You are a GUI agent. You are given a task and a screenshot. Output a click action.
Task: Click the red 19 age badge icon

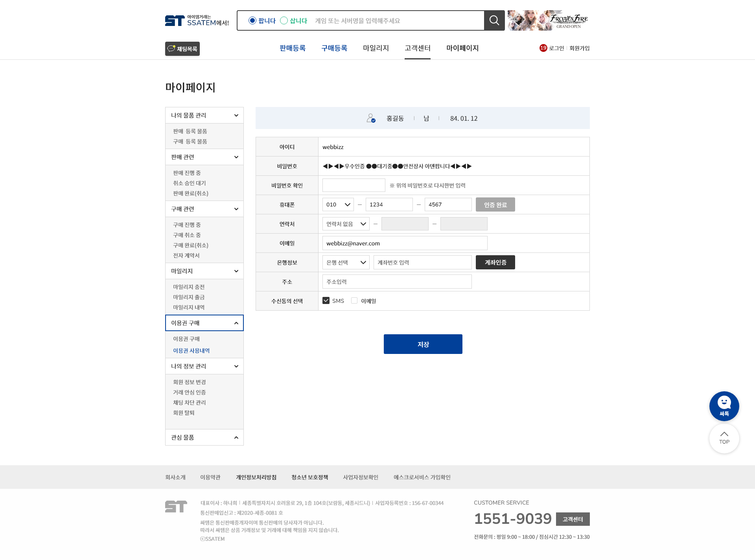[543, 48]
